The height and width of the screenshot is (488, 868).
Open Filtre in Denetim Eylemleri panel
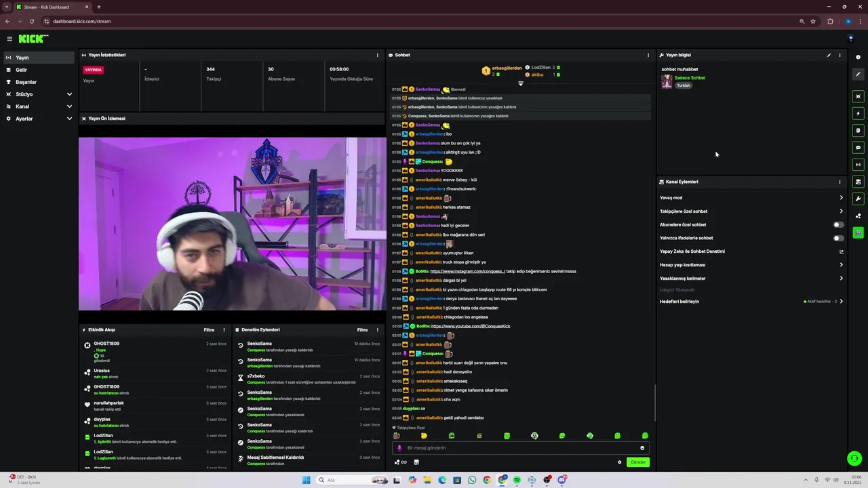tap(362, 330)
